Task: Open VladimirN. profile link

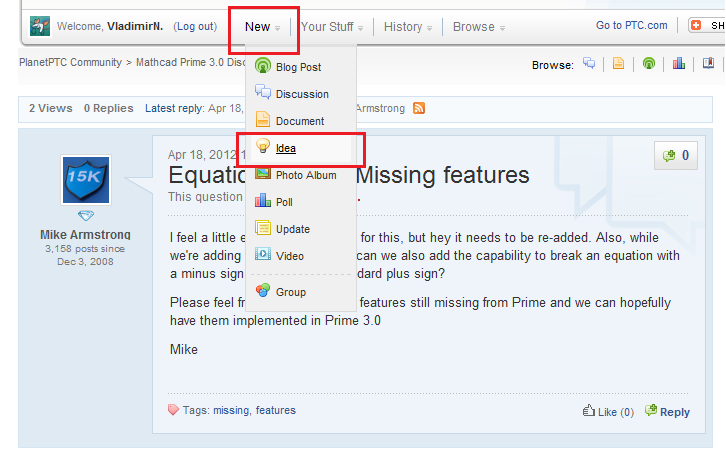Action: point(135,26)
